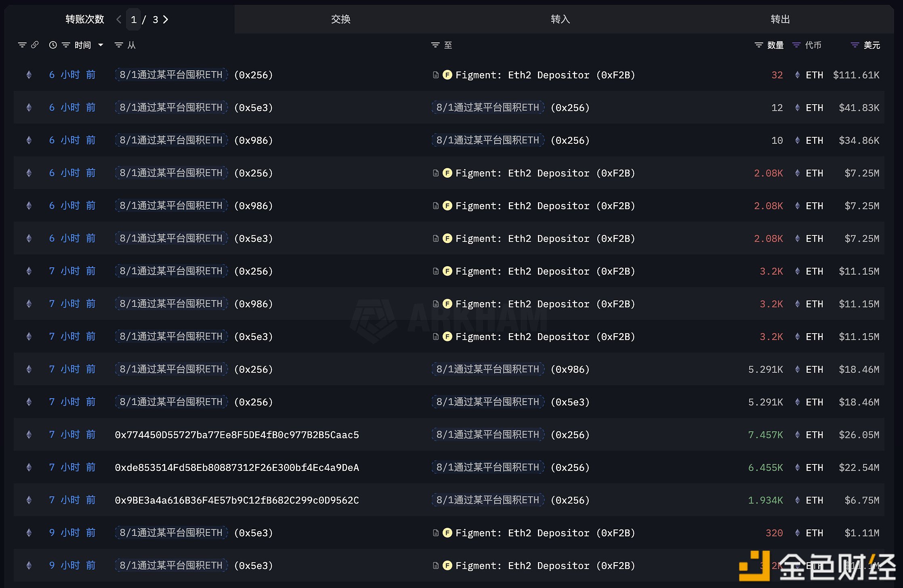This screenshot has width=903, height=588.
Task: Click the link icon in header row
Action: [35, 45]
